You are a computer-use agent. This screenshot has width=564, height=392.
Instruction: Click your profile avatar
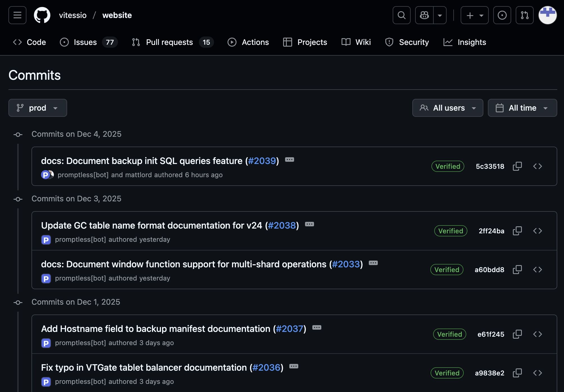[x=547, y=15]
